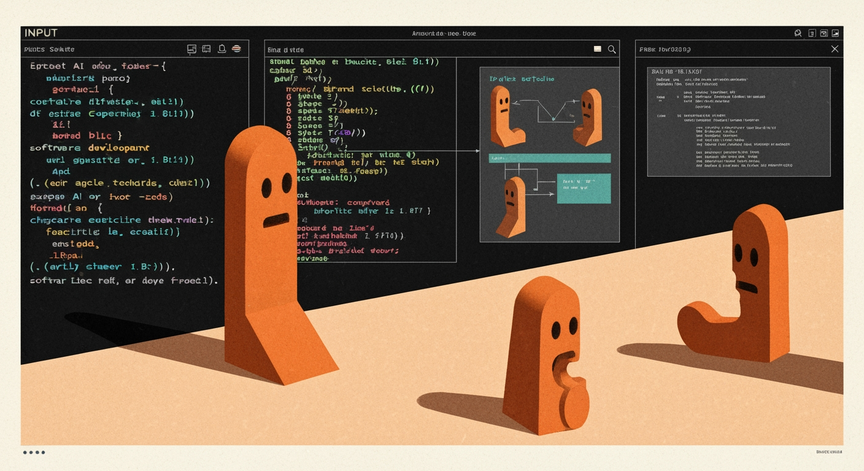864x471 pixels.
Task: Click the teal horizontal bar in the diagram
Action: (x=549, y=158)
